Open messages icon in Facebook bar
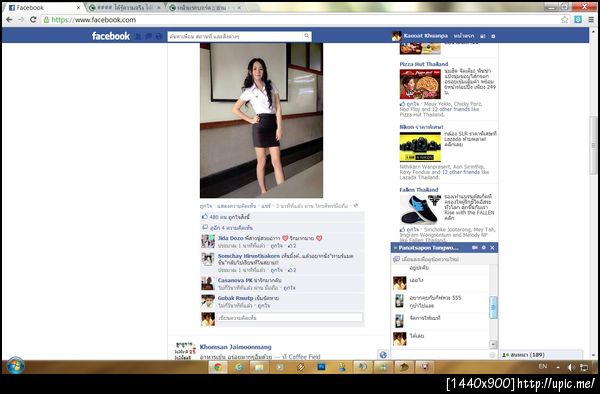600x394 pixels. [x=148, y=36]
